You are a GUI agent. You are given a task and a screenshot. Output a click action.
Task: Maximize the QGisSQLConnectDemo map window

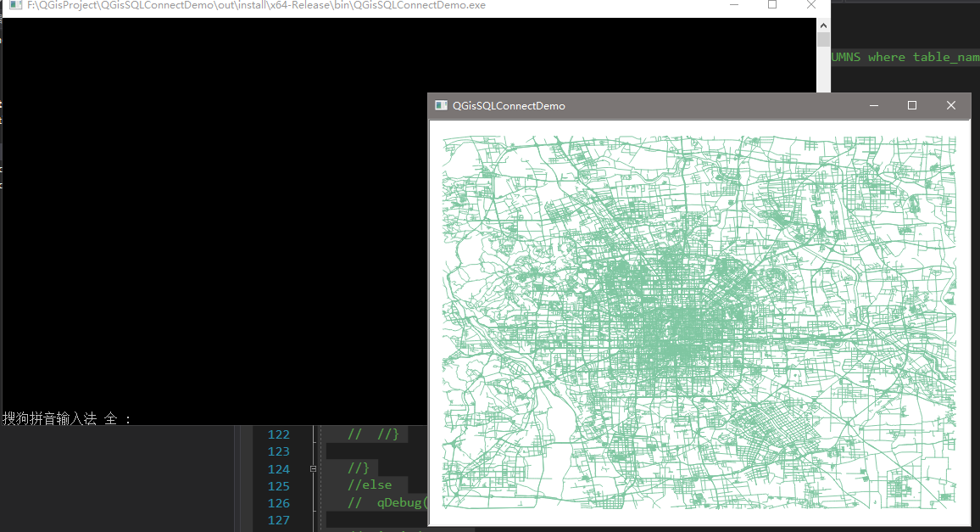911,105
